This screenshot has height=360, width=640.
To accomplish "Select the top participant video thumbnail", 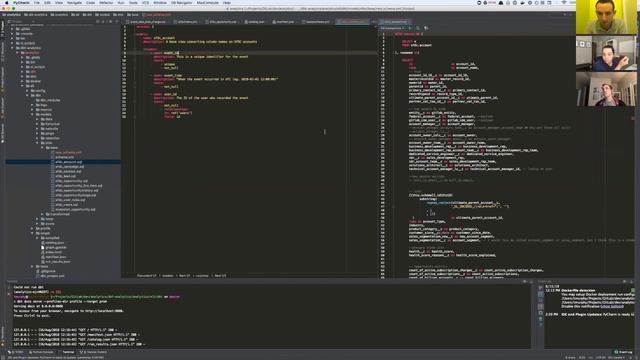I will 606,17.
